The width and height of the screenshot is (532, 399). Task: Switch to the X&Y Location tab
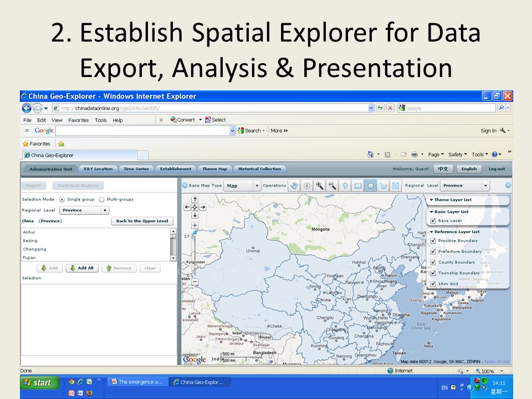coord(98,168)
